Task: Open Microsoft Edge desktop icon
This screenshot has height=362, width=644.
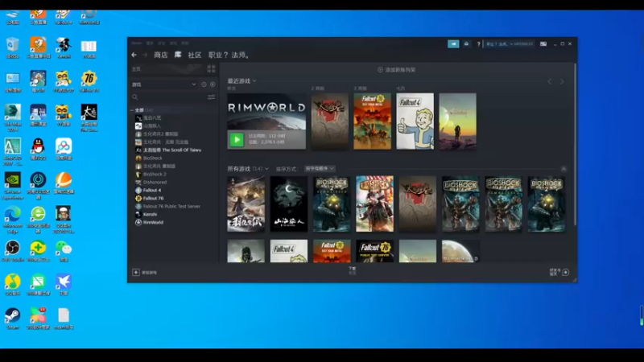Action: click(x=13, y=220)
